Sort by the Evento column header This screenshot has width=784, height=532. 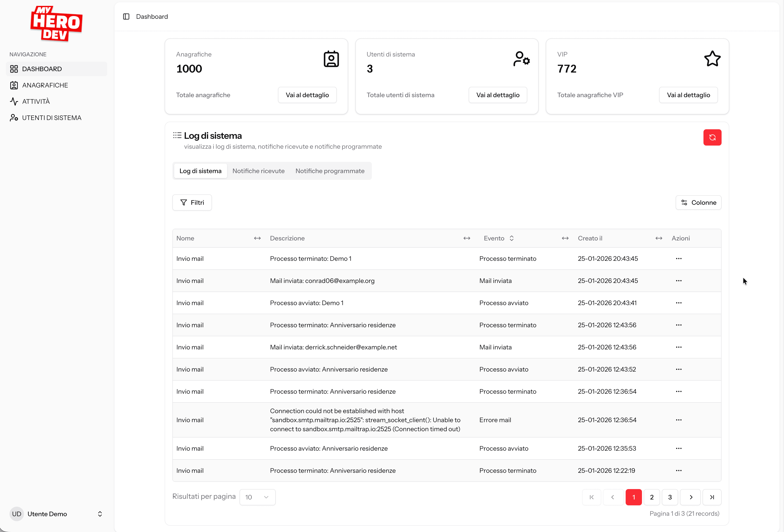(499, 238)
